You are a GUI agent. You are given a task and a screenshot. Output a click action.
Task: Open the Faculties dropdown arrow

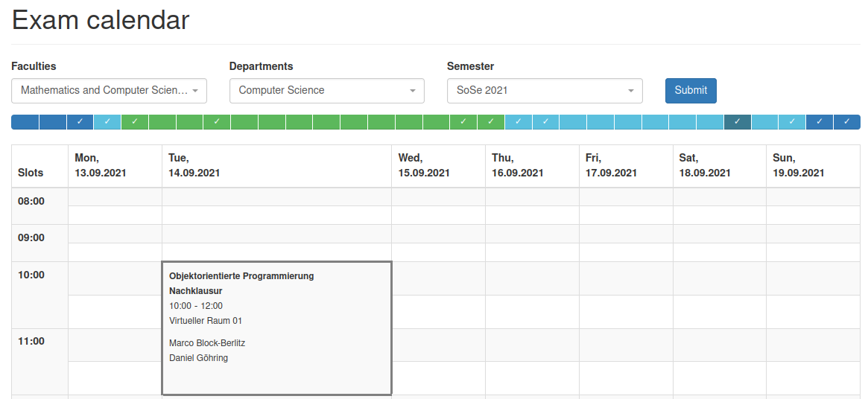[x=195, y=91]
